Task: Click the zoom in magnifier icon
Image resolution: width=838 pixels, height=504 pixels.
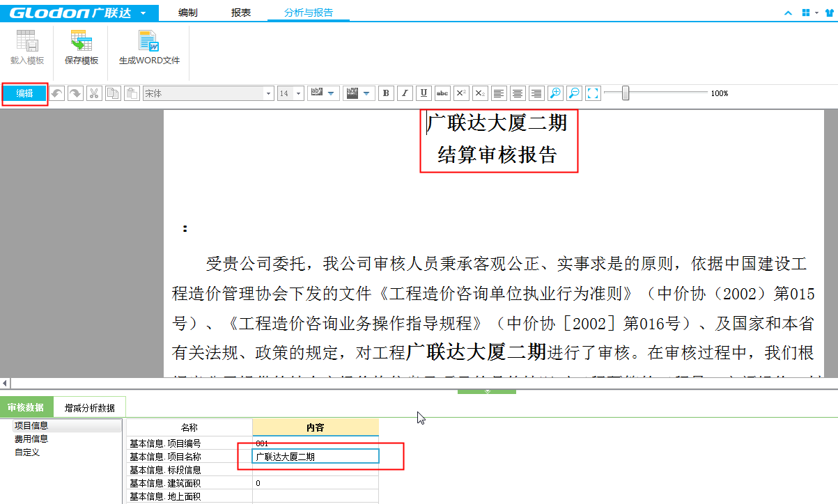Action: [x=555, y=93]
